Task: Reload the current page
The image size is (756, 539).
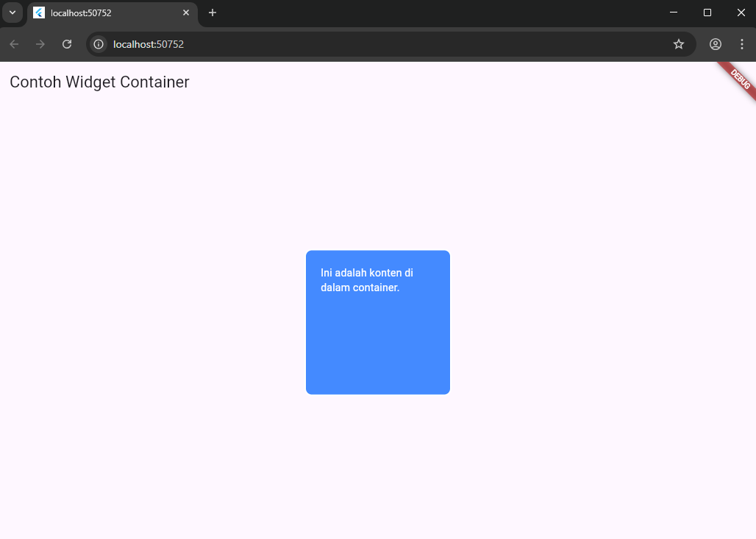Action: (x=67, y=44)
